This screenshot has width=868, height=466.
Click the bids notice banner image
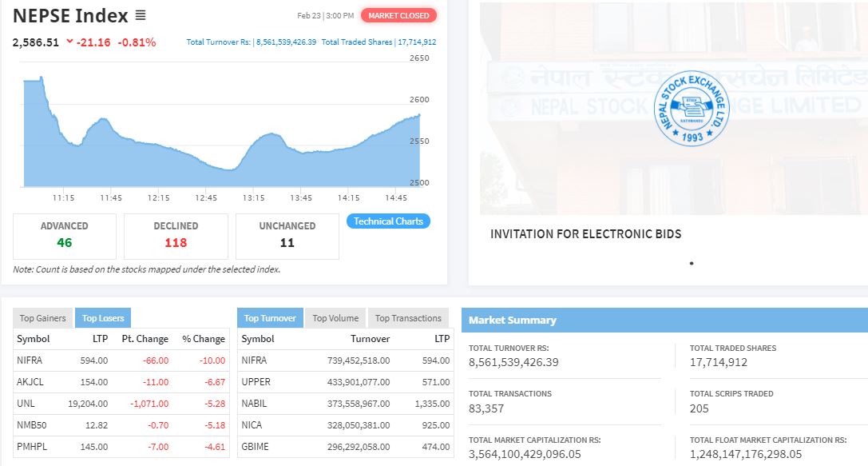[674, 108]
